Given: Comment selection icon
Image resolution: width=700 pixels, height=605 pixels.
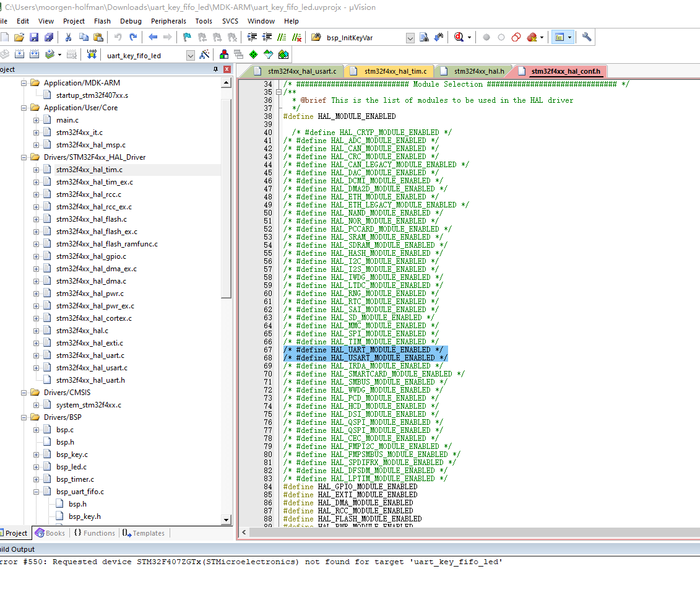Looking at the screenshot, I should click(282, 38).
